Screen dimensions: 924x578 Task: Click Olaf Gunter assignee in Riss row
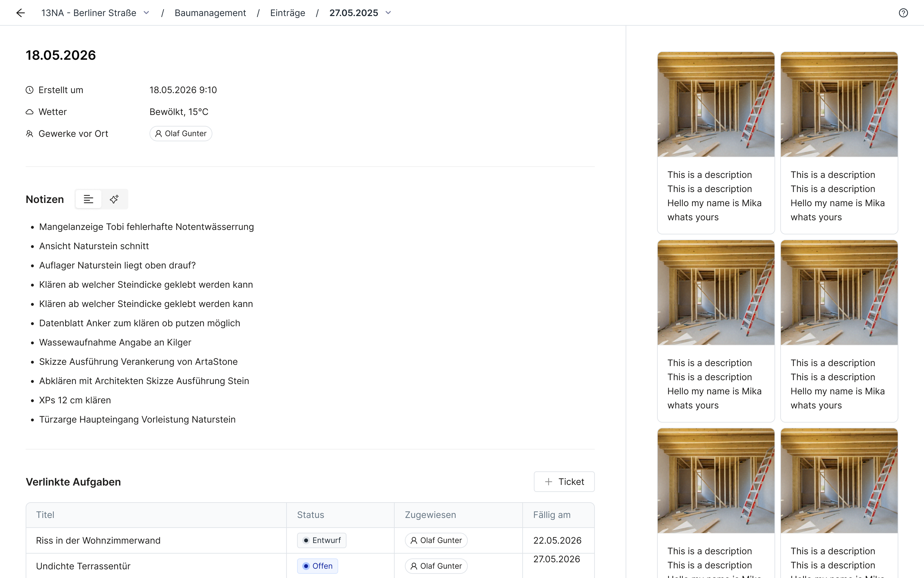pos(436,540)
